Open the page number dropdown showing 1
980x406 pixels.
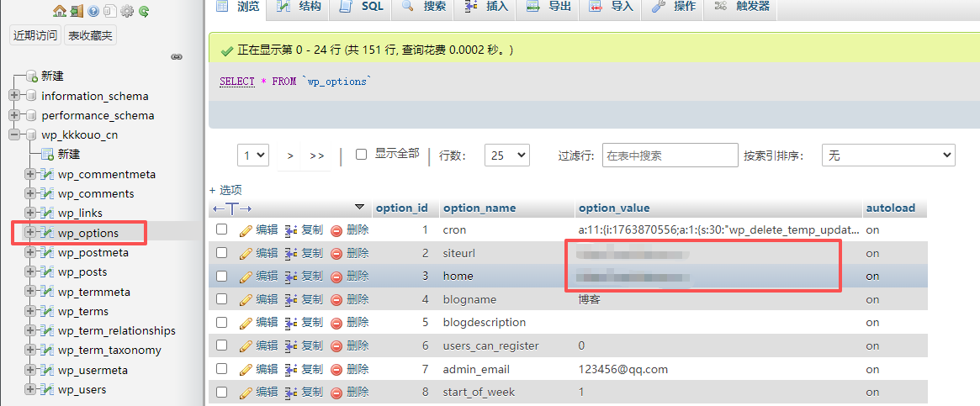click(x=253, y=156)
